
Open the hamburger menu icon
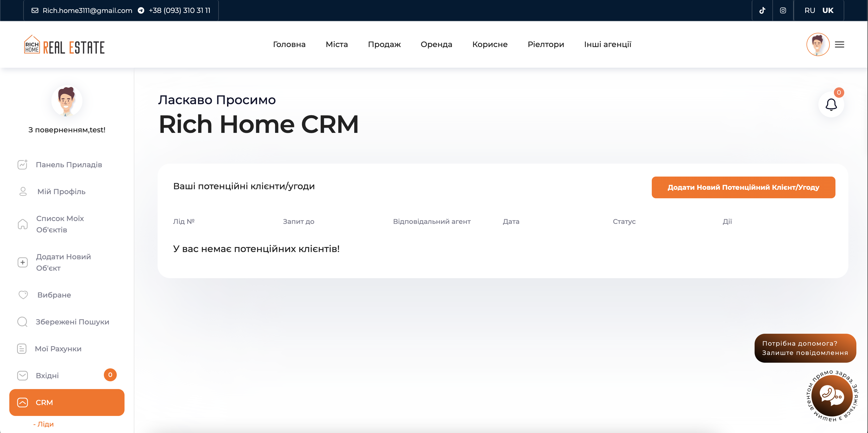point(839,44)
